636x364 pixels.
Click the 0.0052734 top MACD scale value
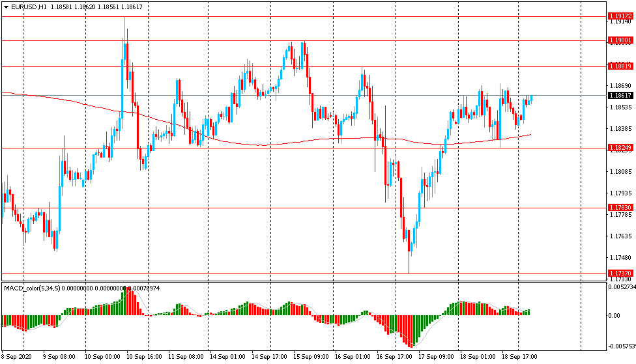pos(622,287)
